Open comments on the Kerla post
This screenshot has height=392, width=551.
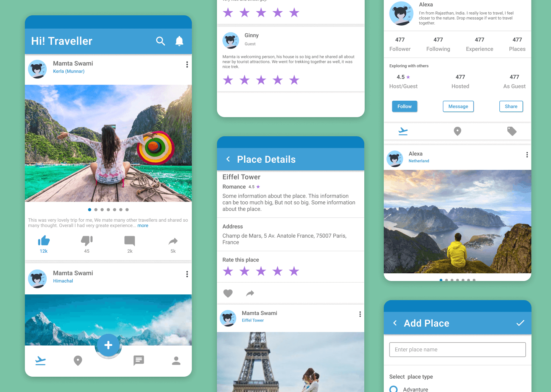[x=130, y=241]
